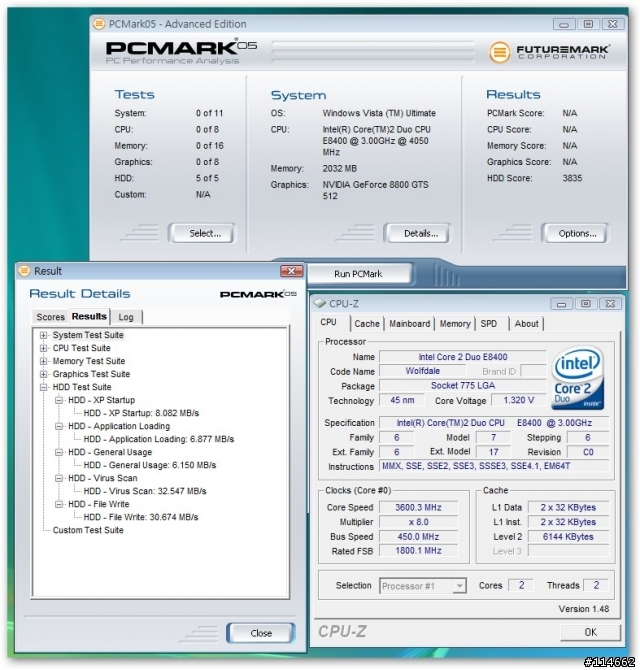This screenshot has height=670, width=640.
Task: Click the Package value Socket 775 LGA
Action: click(463, 385)
